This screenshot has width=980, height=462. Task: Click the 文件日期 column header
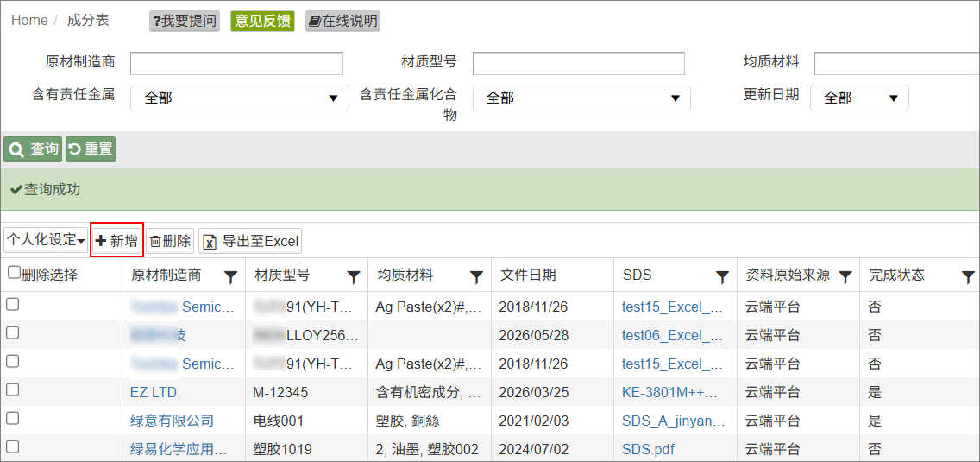pyautogui.click(x=528, y=275)
